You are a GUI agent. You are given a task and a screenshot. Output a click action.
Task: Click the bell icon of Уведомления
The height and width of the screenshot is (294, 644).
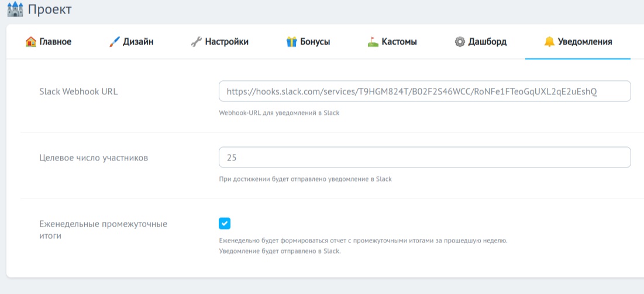pyautogui.click(x=549, y=42)
